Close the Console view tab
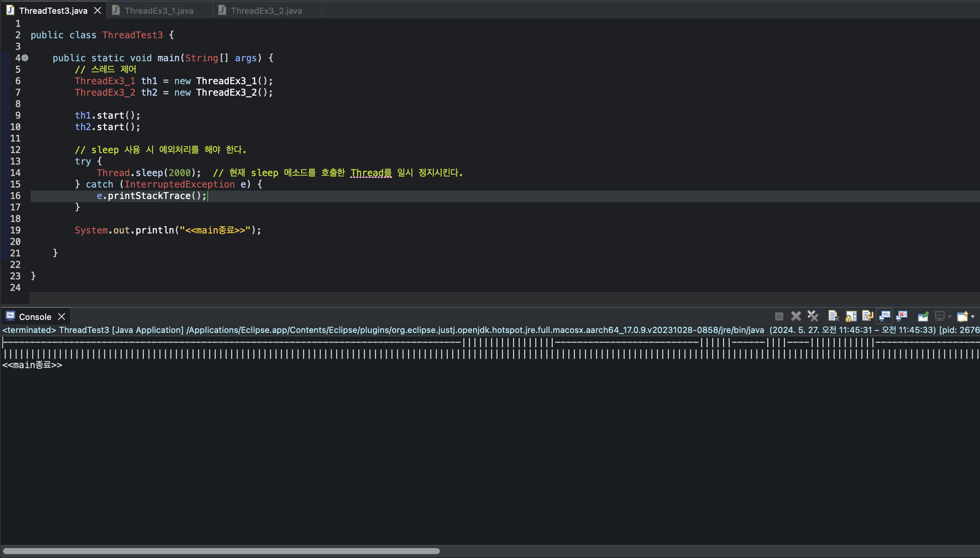980x558 pixels. coord(62,317)
